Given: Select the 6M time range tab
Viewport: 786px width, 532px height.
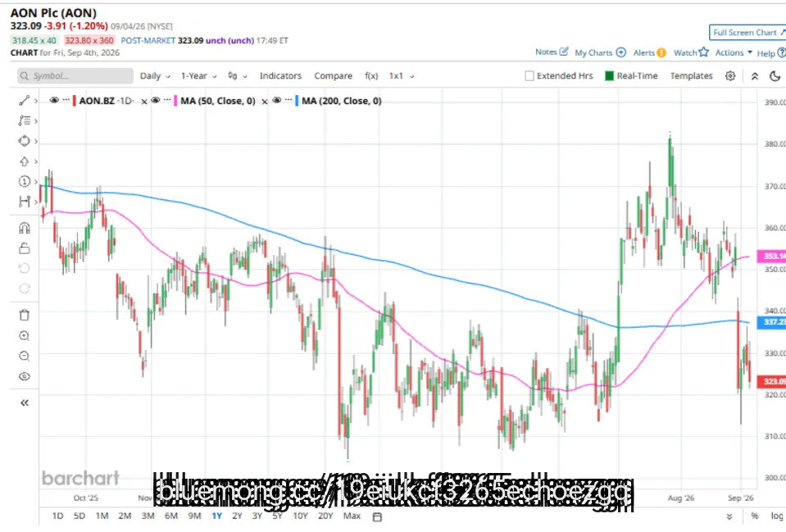Looking at the screenshot, I should (171, 516).
